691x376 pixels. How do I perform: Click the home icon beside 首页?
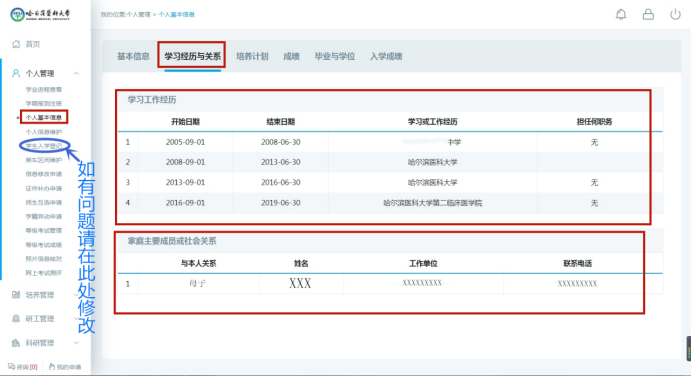[16, 44]
